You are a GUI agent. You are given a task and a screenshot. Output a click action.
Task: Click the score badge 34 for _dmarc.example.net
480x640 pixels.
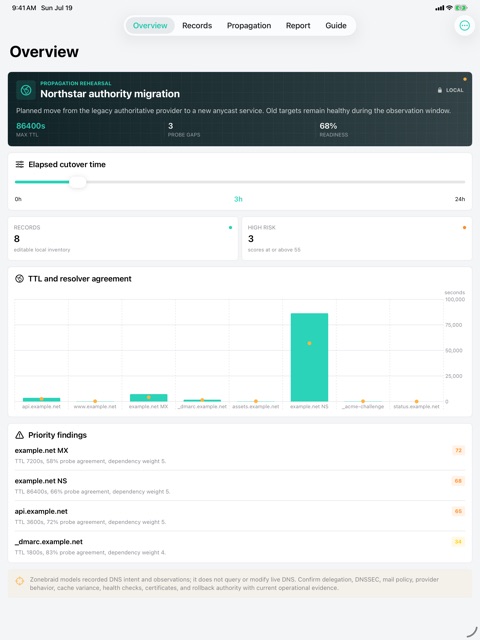pyautogui.click(x=458, y=542)
